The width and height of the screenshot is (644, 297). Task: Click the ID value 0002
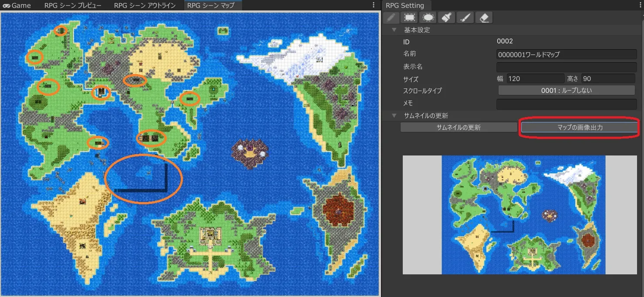point(505,41)
